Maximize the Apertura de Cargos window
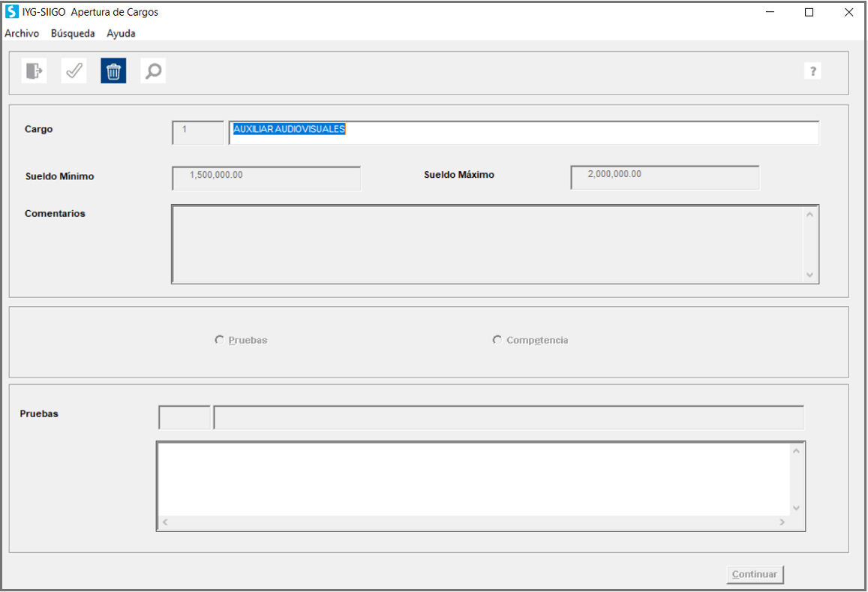Image resolution: width=868 pixels, height=592 pixels. pyautogui.click(x=809, y=12)
